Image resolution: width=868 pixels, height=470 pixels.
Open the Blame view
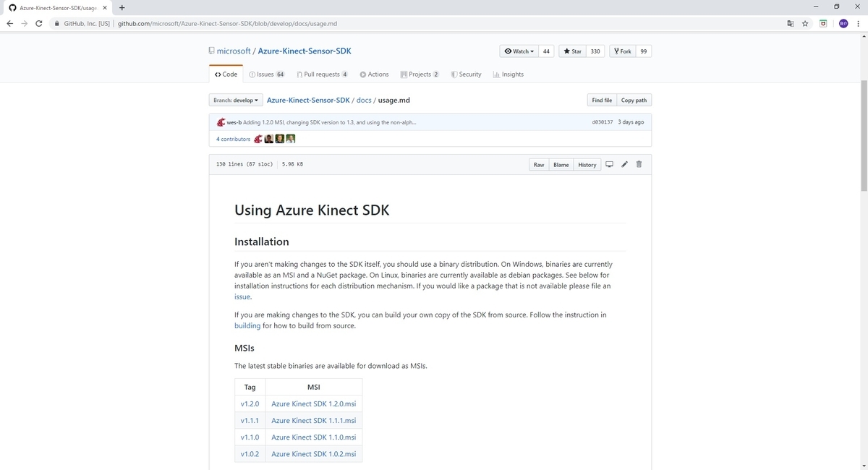[x=561, y=165]
